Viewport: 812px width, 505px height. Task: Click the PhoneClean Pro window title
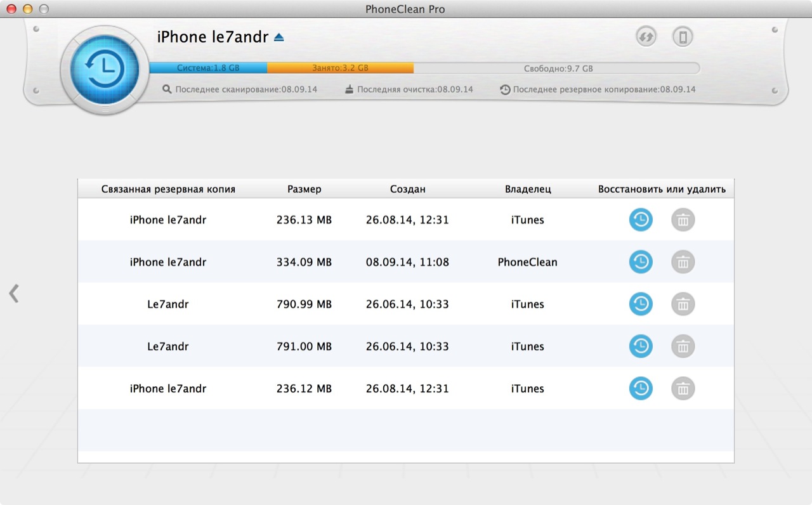(x=405, y=9)
